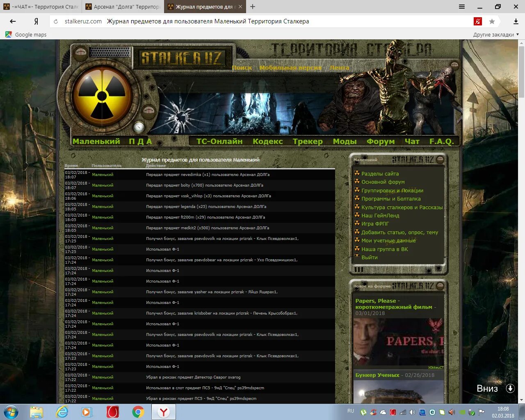Click the address bar page title
Image resolution: width=525 pixels, height=420 pixels.
click(208, 21)
